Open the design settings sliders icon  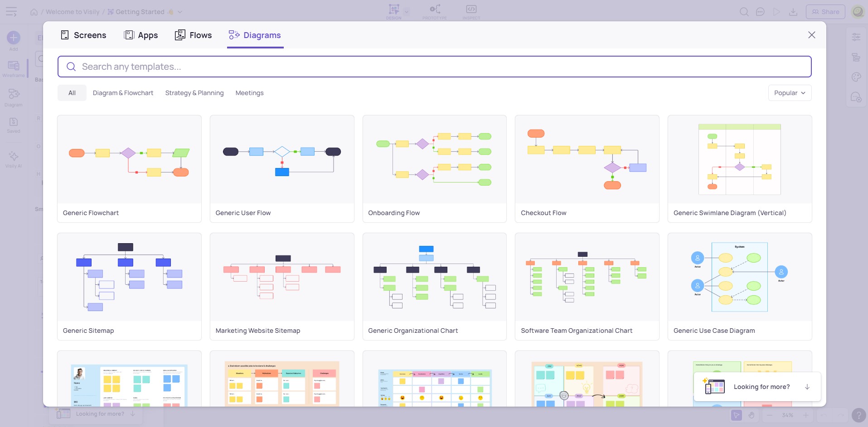point(856,37)
